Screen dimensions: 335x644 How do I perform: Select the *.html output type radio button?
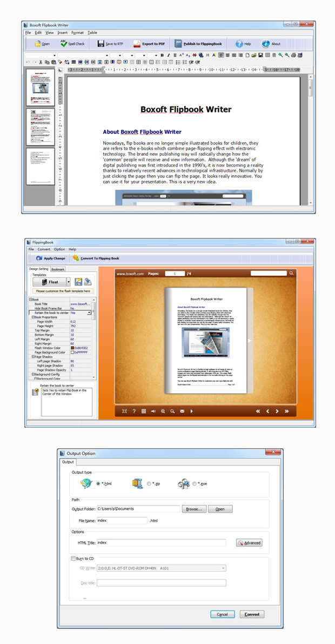coord(98,484)
